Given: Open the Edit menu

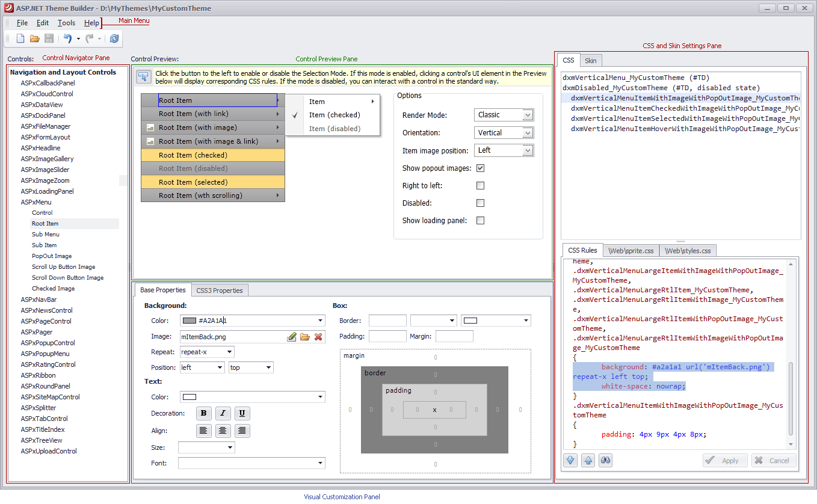Looking at the screenshot, I should tap(43, 23).
